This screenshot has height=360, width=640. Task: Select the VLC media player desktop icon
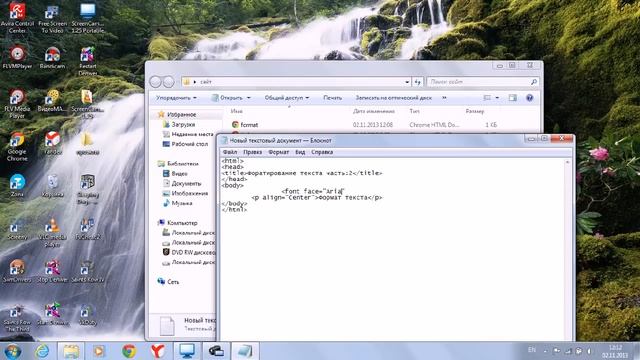coord(52,232)
